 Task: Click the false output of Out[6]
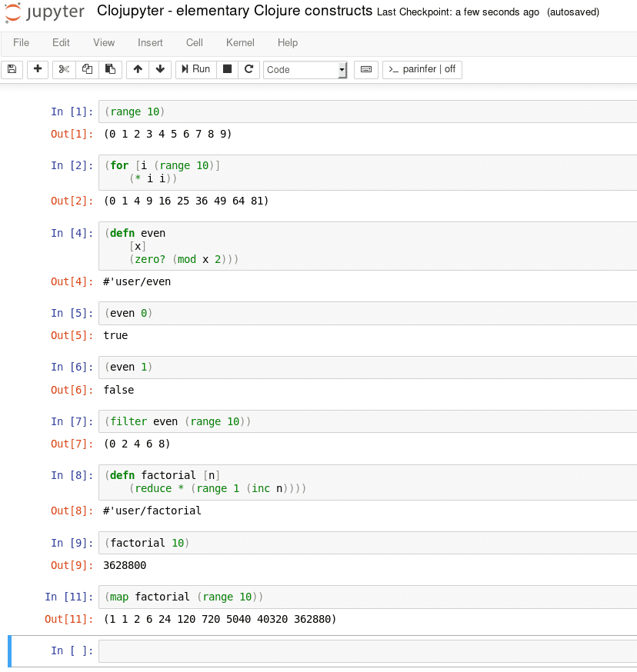point(118,390)
